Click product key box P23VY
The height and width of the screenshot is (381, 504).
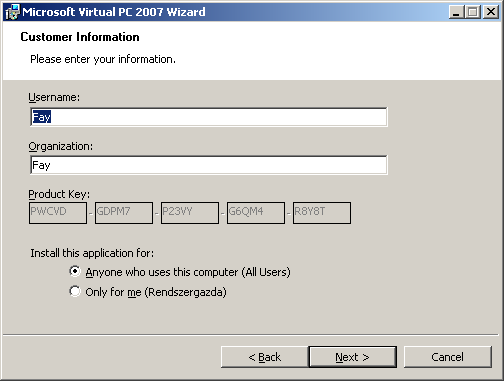pyautogui.click(x=190, y=213)
